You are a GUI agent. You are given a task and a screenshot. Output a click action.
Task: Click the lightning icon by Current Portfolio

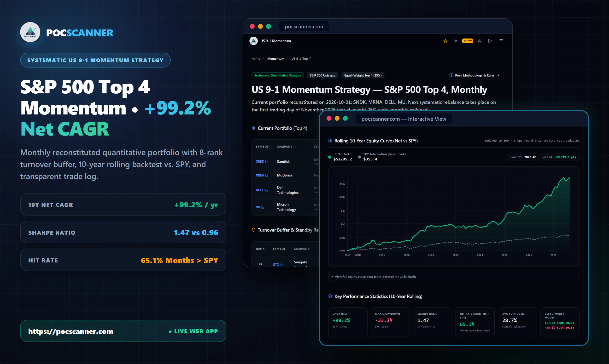coord(254,128)
